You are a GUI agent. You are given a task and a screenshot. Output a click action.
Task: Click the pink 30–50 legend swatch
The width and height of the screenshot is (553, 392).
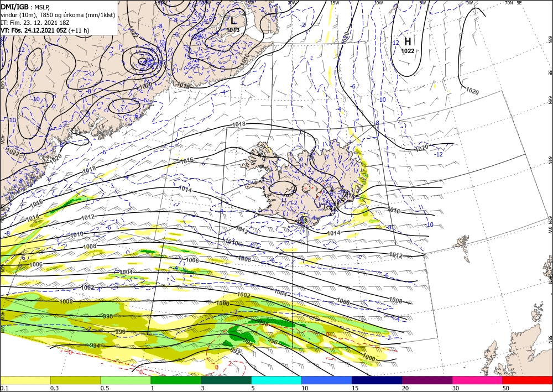[478, 380]
